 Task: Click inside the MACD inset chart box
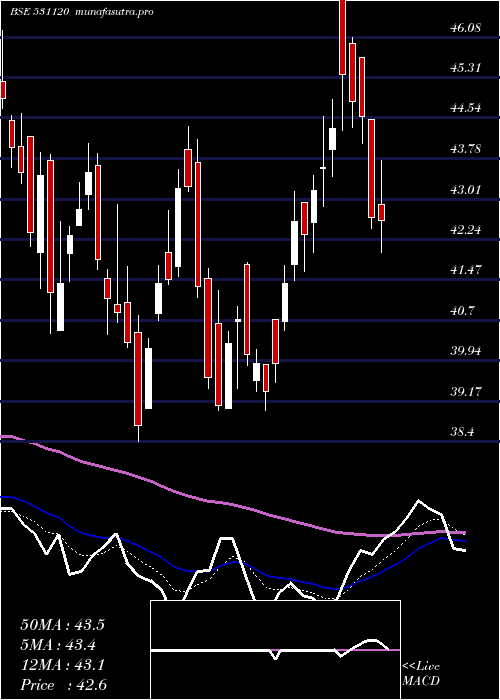pyautogui.click(x=275, y=650)
